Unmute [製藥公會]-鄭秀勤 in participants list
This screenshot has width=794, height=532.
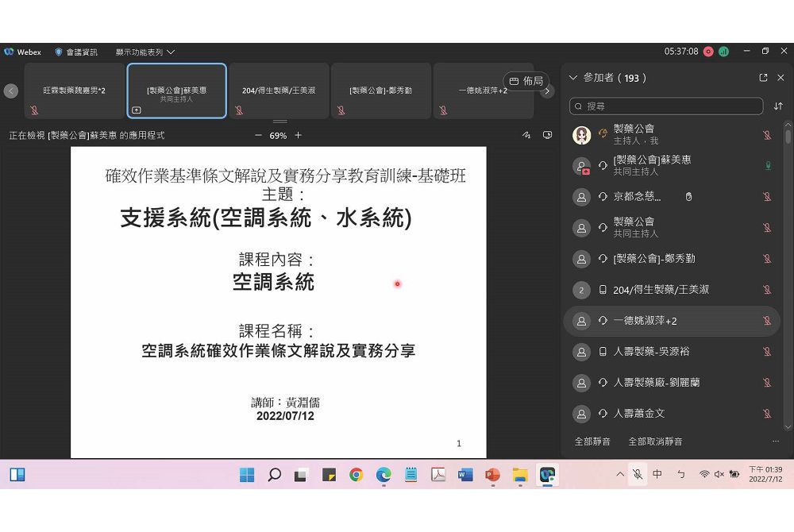pyautogui.click(x=767, y=259)
